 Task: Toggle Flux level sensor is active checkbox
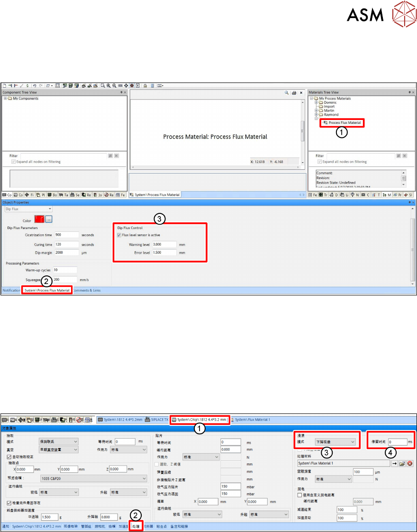click(x=119, y=235)
